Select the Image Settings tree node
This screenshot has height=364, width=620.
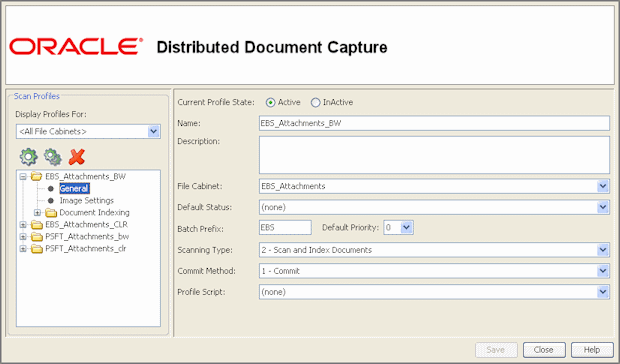pos(87,200)
